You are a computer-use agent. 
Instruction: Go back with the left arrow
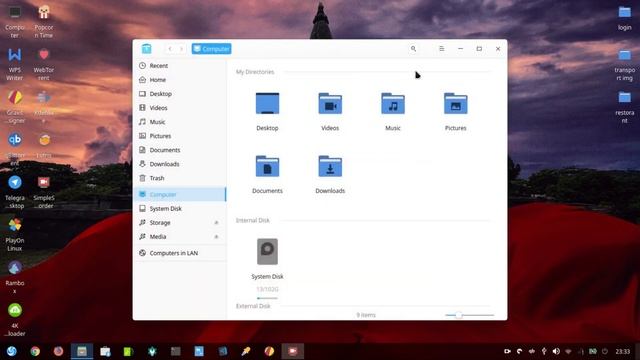click(170, 49)
